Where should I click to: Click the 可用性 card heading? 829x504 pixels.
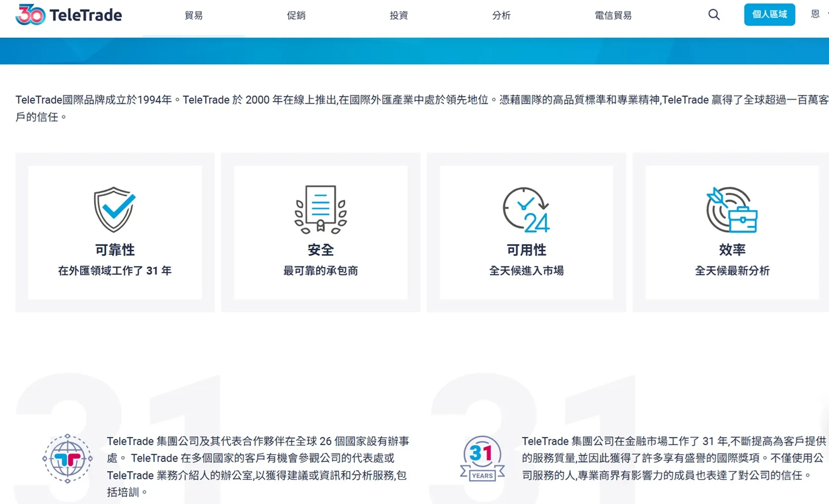click(527, 250)
